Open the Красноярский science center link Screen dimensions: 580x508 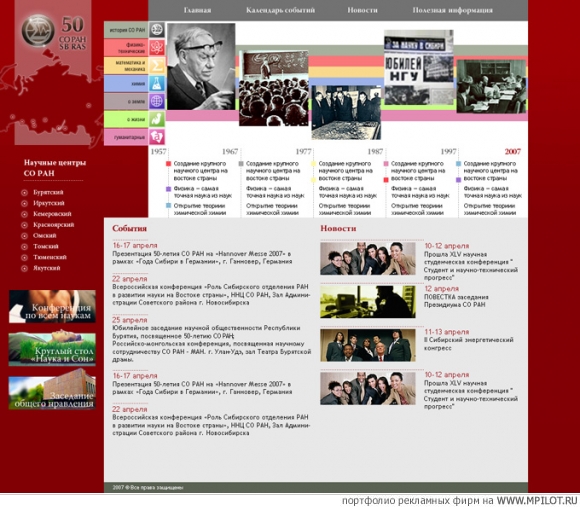[54, 225]
